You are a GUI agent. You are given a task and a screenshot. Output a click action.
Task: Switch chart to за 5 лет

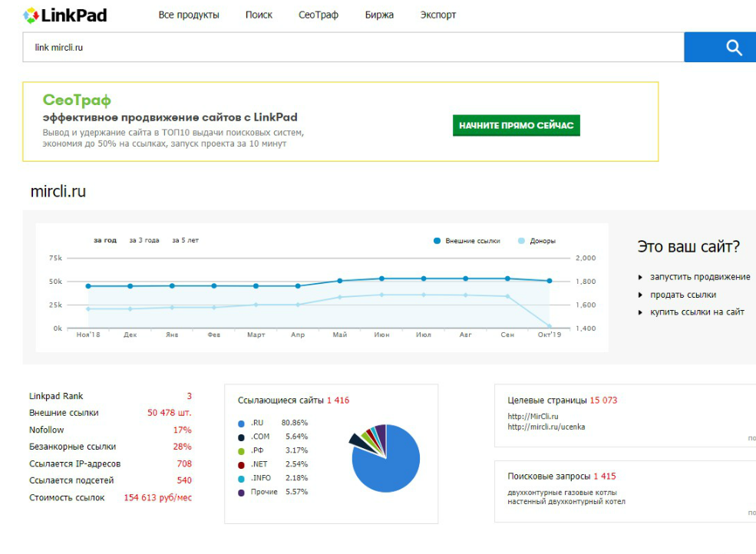pos(185,240)
